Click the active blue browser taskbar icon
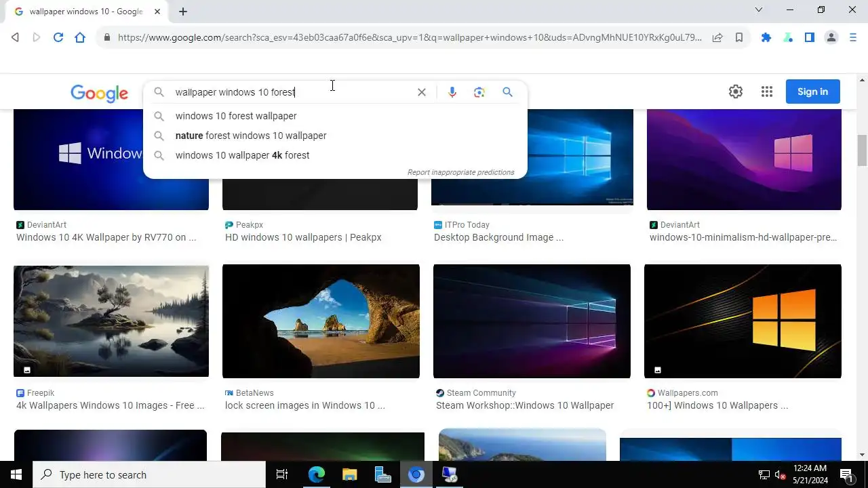The height and width of the screenshot is (488, 868). point(416,474)
